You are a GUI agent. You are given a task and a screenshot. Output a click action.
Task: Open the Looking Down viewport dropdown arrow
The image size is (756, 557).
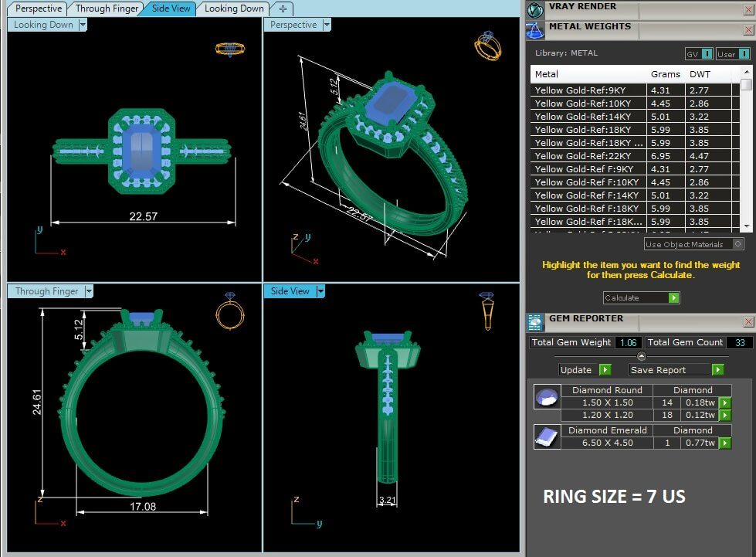(83, 25)
